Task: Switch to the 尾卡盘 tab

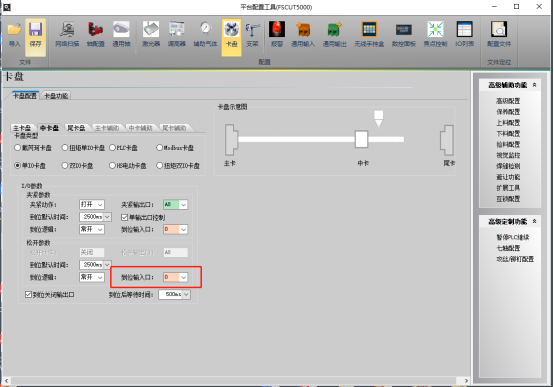Action: click(x=76, y=128)
